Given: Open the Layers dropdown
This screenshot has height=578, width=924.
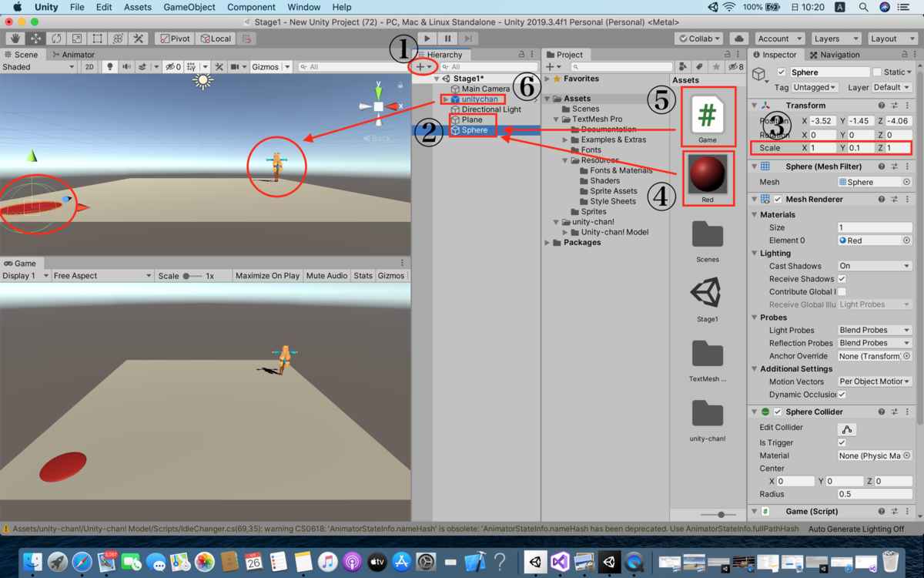Looking at the screenshot, I should (x=835, y=39).
